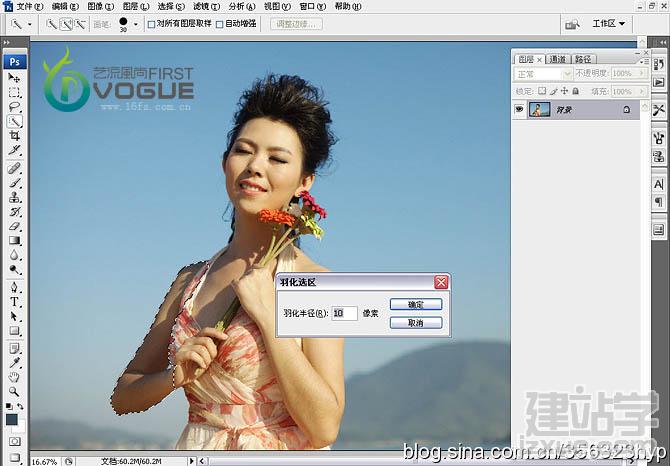Image resolution: width=670 pixels, height=466 pixels.
Task: Click 确定 in the 羽化选区 dialog
Action: point(416,304)
